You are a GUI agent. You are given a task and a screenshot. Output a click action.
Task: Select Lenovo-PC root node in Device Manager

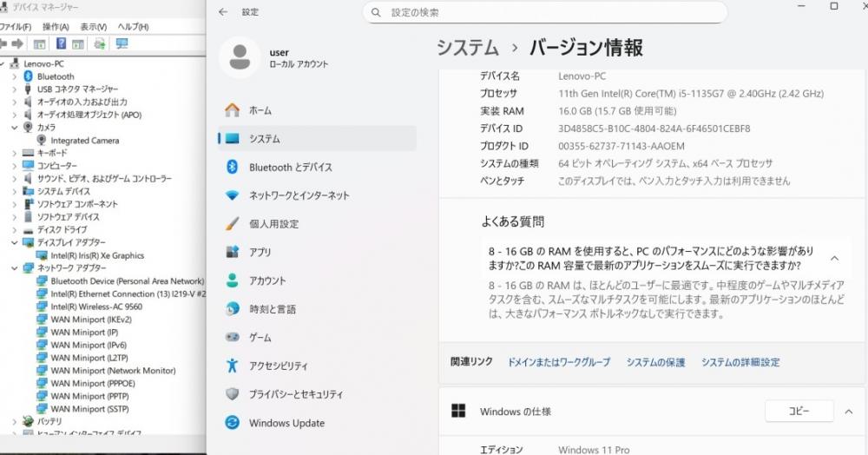pyautogui.click(x=43, y=63)
